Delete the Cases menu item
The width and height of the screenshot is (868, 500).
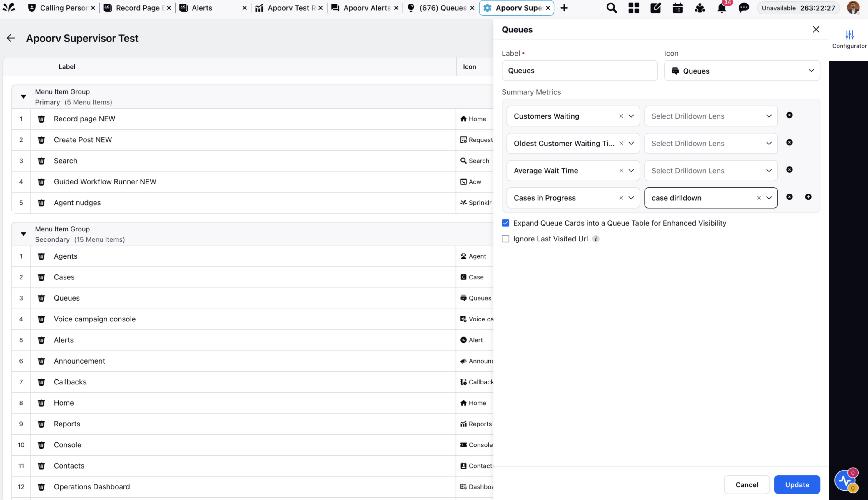(41, 277)
